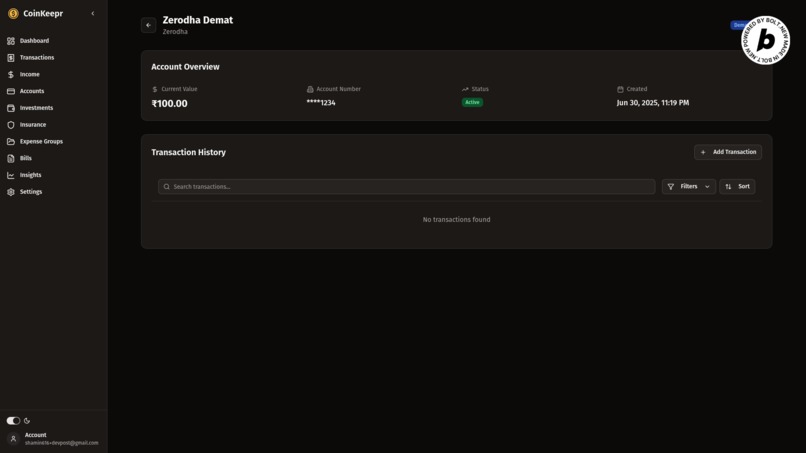Open the Insights chart icon
Screen dimensions: 806x453
[11, 175]
